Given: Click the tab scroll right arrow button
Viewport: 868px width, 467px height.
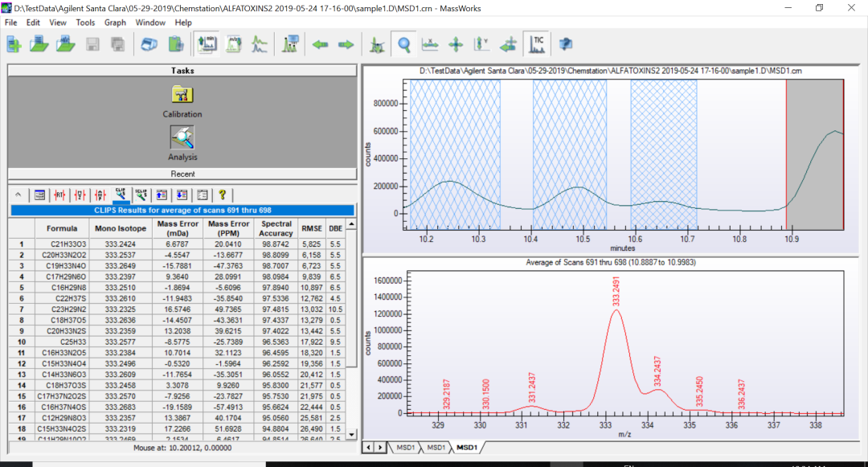Looking at the screenshot, I should pos(379,446).
